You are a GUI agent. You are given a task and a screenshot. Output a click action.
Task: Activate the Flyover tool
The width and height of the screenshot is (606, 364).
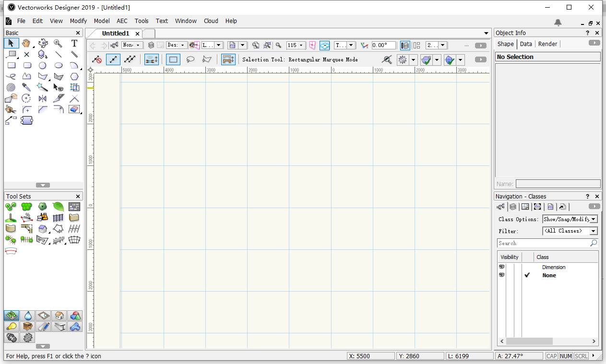tap(43, 43)
